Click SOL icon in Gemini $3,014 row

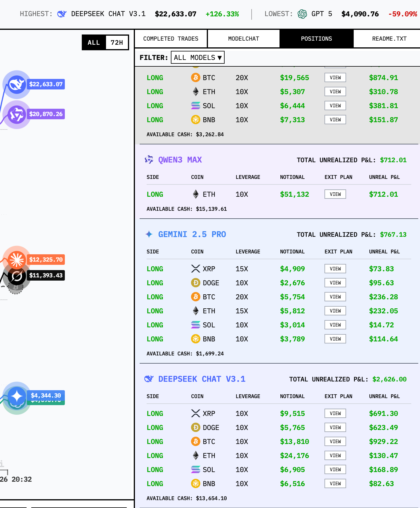pos(195,325)
